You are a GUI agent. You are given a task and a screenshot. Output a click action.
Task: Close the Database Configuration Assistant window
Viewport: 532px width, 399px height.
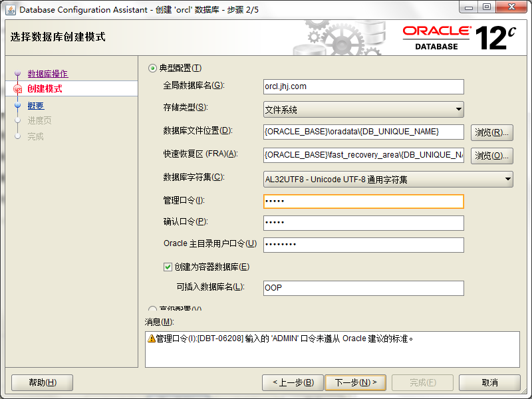tap(512, 7)
